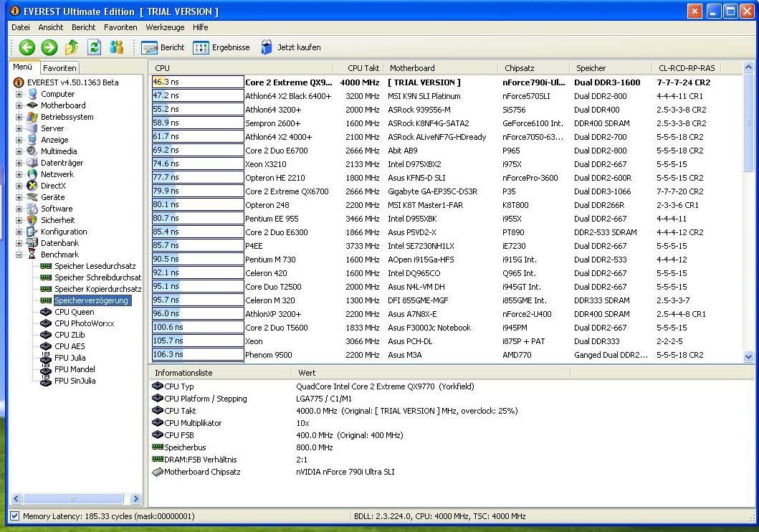Image resolution: width=759 pixels, height=532 pixels.
Task: Click the Datenbank icon in tree
Action: click(x=32, y=243)
